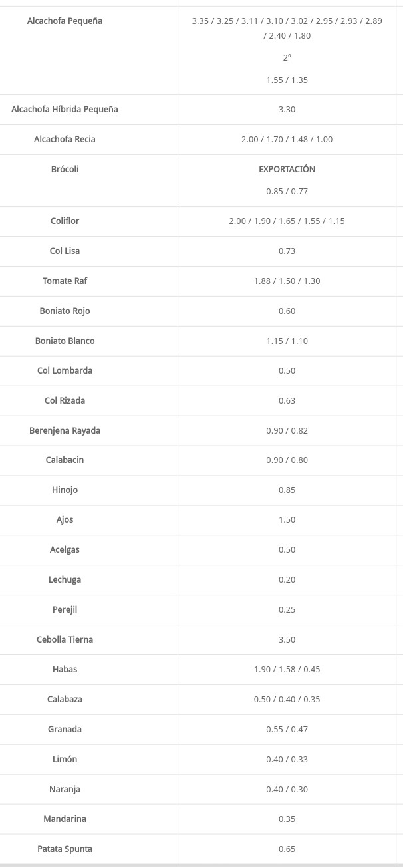Click the Hinojo product name
This screenshot has height=868, width=403.
(65, 490)
